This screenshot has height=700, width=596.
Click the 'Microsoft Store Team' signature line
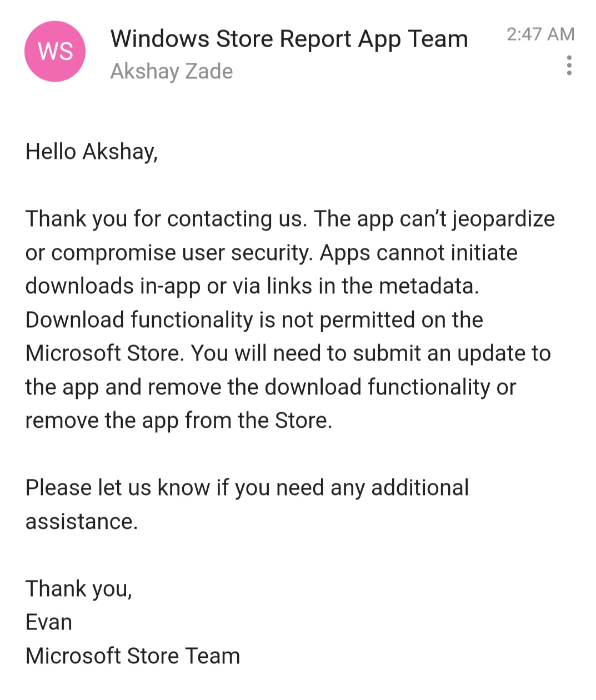(133, 656)
